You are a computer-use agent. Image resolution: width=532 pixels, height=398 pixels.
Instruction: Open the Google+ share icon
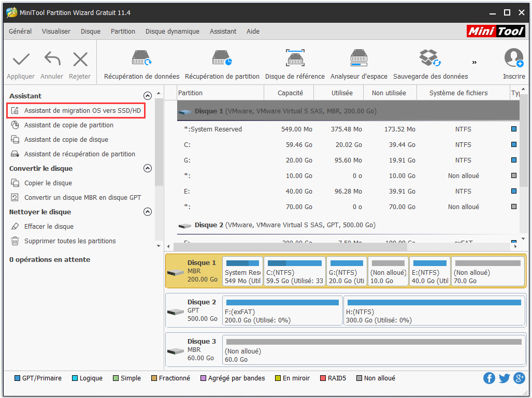coord(519,378)
